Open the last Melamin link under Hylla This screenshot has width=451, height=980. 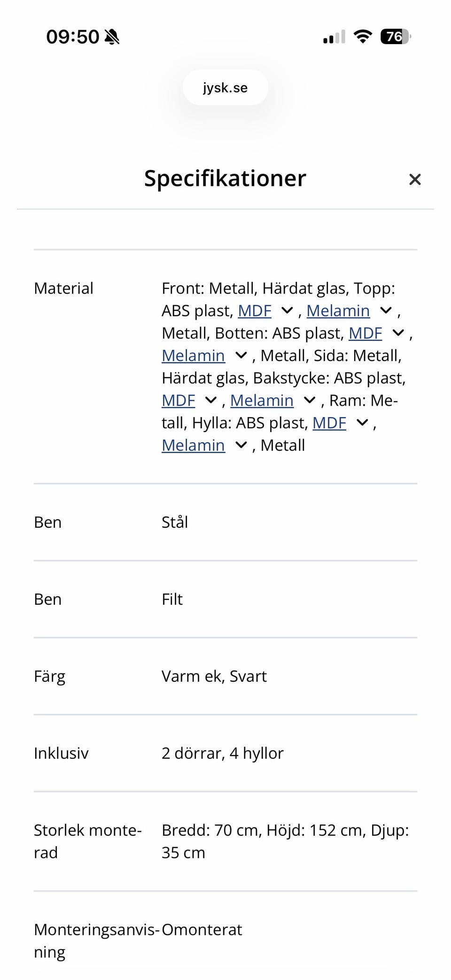click(193, 446)
